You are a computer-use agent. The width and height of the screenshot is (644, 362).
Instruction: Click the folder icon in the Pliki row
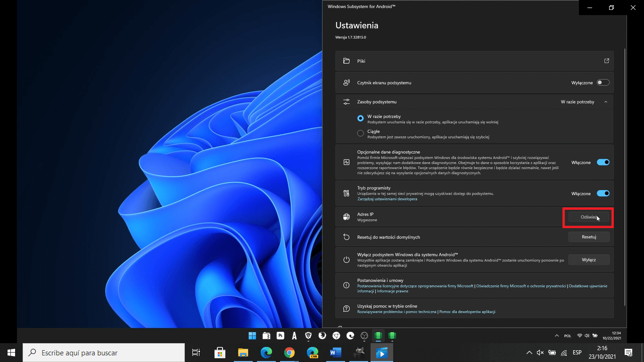pyautogui.click(x=347, y=61)
